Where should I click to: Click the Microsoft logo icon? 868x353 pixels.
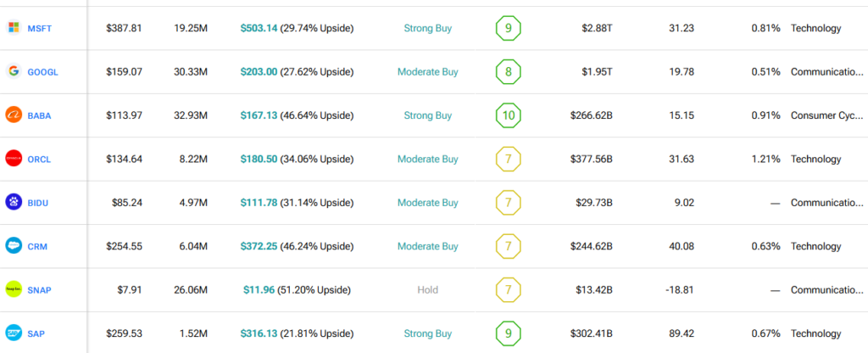point(13,28)
